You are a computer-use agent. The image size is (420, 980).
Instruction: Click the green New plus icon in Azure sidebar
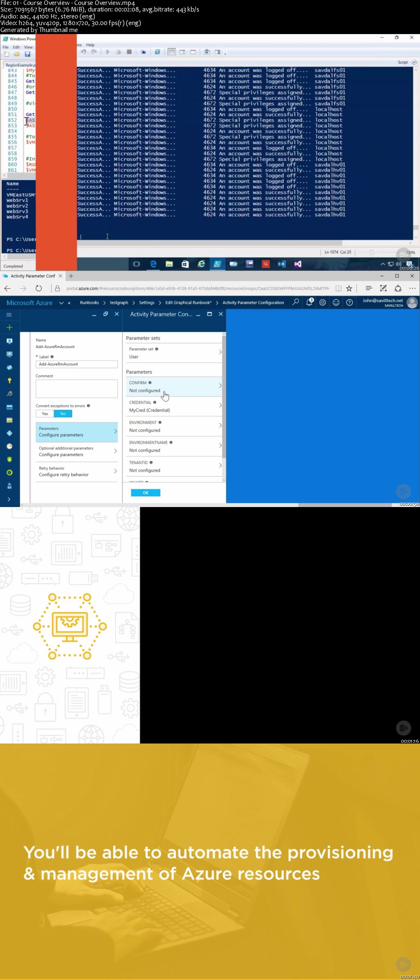pos(9,327)
